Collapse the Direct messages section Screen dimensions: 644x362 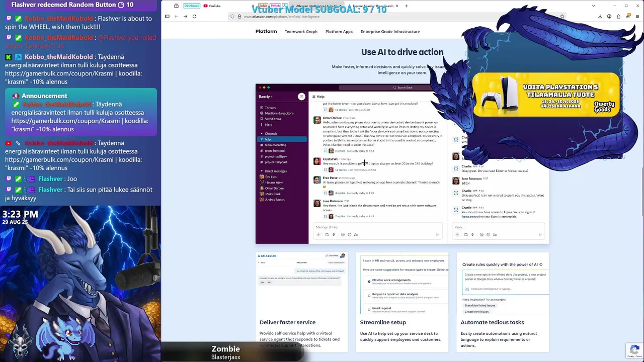point(262,171)
